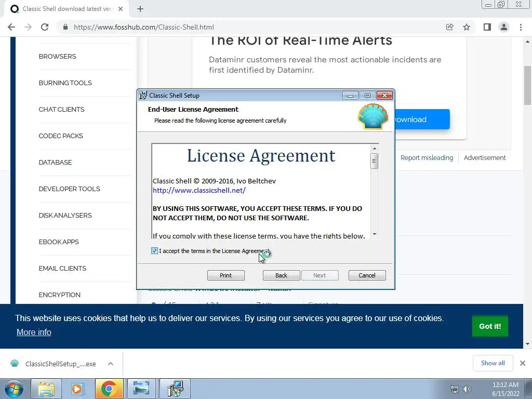
Task: Uncheck I accept the terms checkbox
Action: tap(154, 251)
